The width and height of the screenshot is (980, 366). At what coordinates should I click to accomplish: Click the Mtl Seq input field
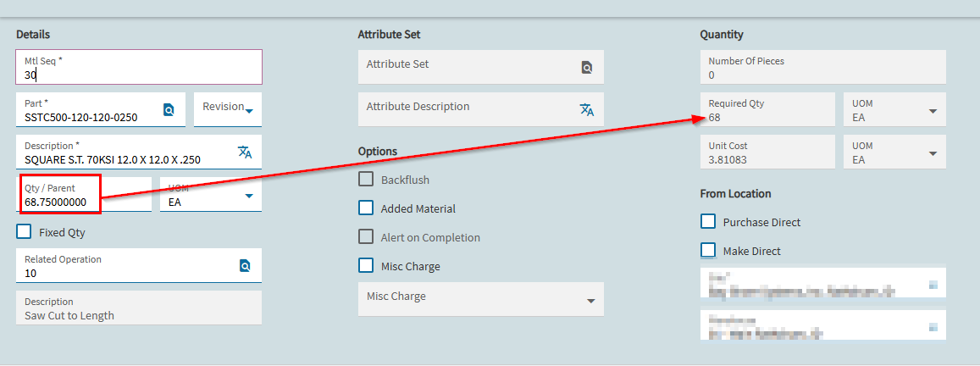tap(138, 68)
